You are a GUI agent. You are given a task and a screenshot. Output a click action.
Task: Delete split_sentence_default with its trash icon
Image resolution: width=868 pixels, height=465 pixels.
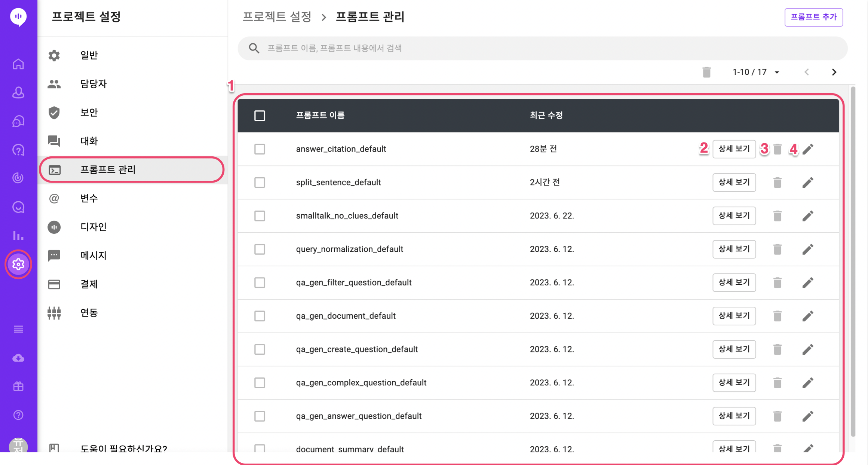click(777, 183)
